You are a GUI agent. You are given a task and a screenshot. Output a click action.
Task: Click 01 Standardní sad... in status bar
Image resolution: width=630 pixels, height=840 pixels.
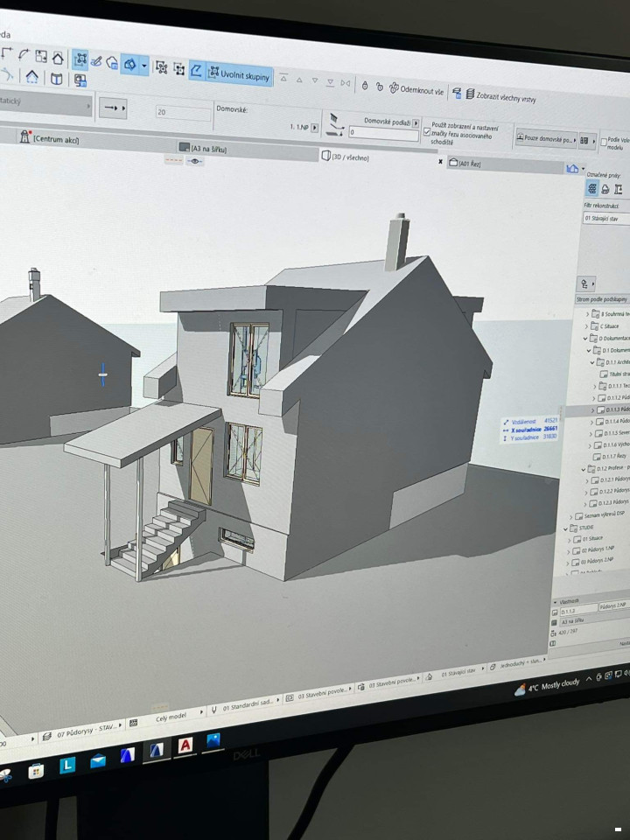(x=247, y=703)
